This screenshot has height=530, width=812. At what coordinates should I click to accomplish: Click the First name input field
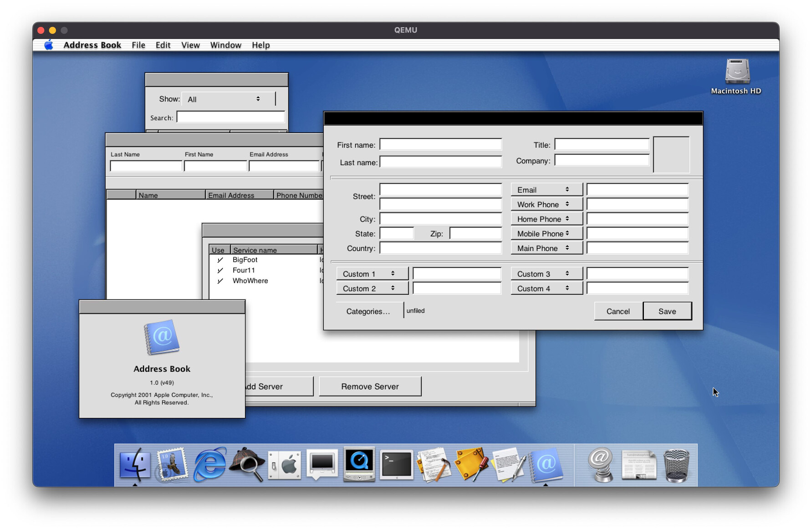click(x=440, y=144)
